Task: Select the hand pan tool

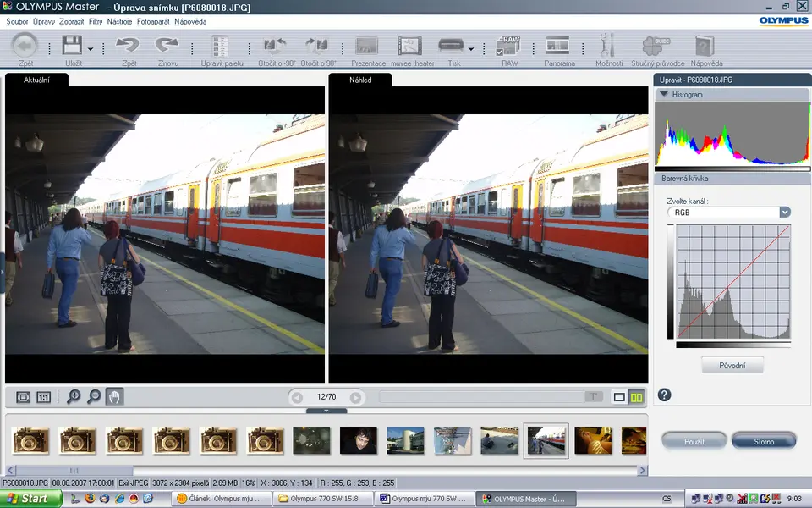Action: (114, 396)
